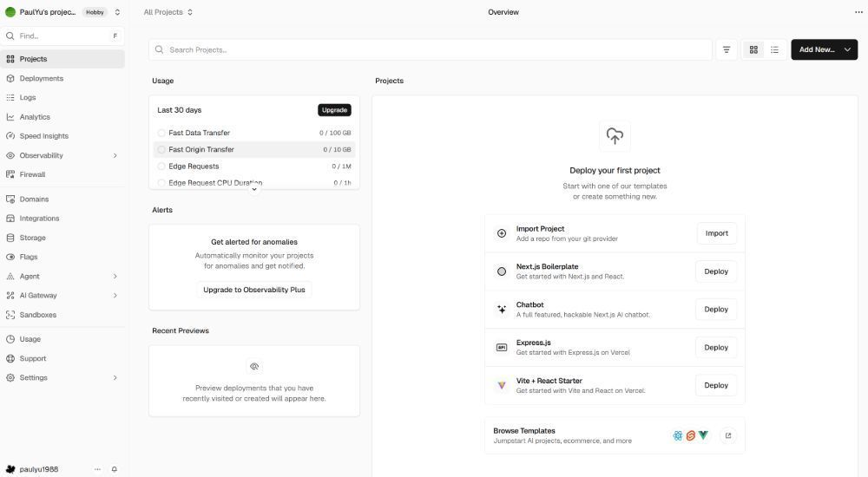The width and height of the screenshot is (868, 477).
Task: Click the Hobby plan badge
Action: click(x=95, y=12)
